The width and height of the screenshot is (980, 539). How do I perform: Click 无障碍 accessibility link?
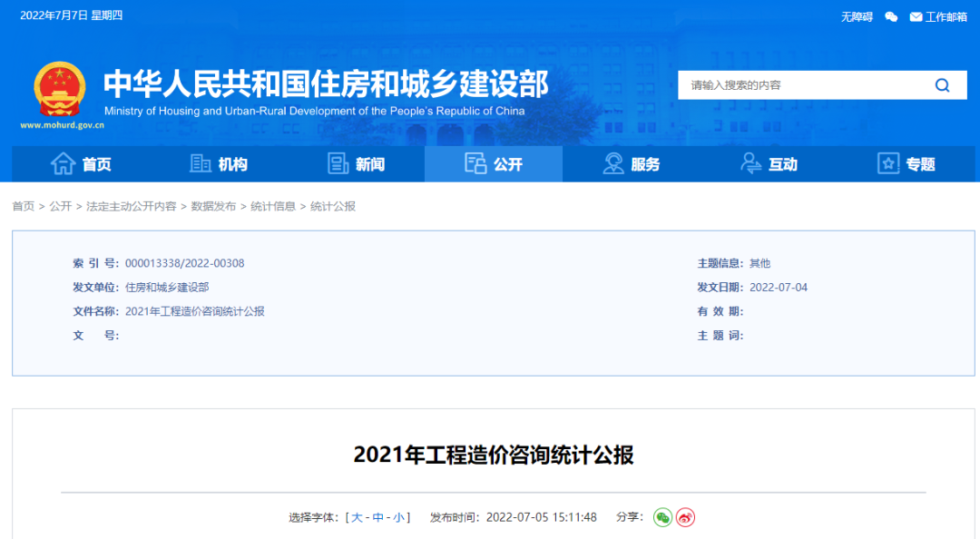857,17
